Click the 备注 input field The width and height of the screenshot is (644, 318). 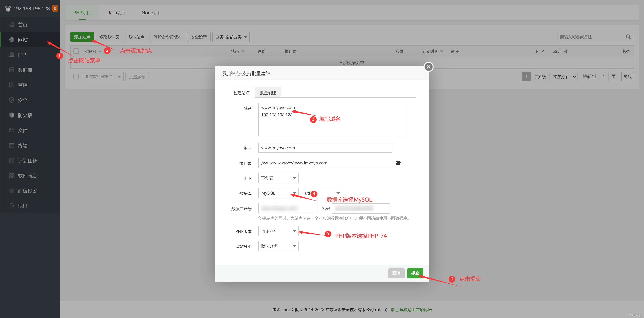(x=325, y=148)
